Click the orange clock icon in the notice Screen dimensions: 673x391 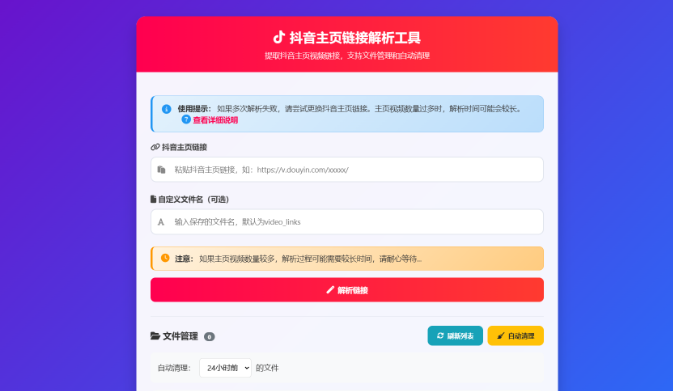coord(165,258)
